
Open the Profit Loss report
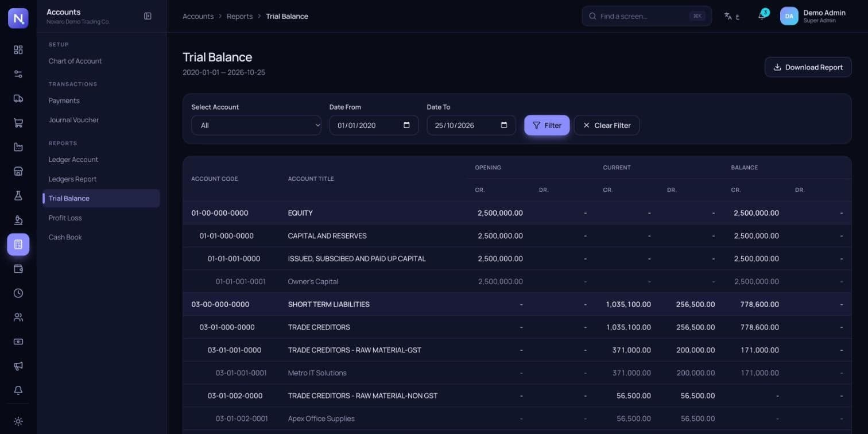tap(65, 218)
